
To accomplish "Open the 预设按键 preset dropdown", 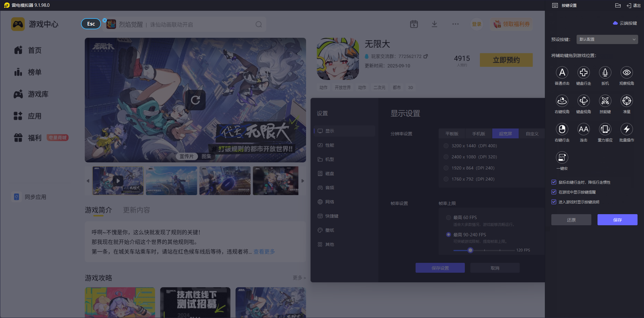I will pos(607,39).
